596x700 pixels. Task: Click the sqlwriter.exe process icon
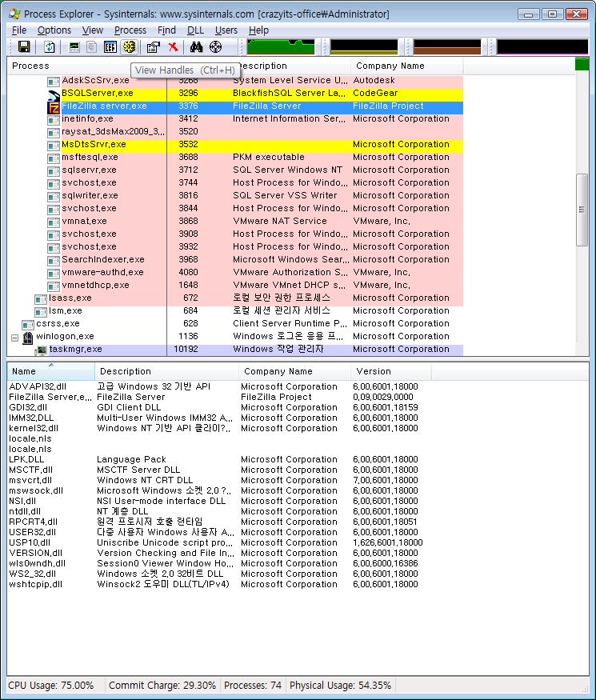tap(54, 197)
